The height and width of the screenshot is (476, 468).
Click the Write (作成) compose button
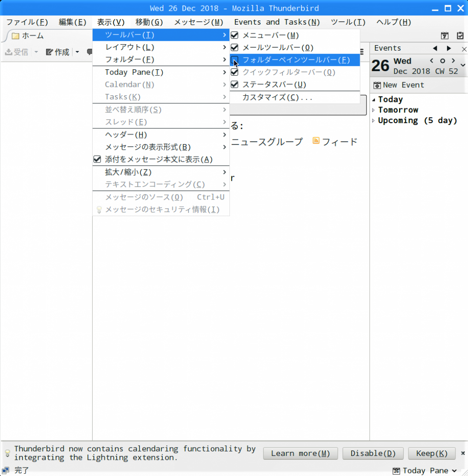57,52
